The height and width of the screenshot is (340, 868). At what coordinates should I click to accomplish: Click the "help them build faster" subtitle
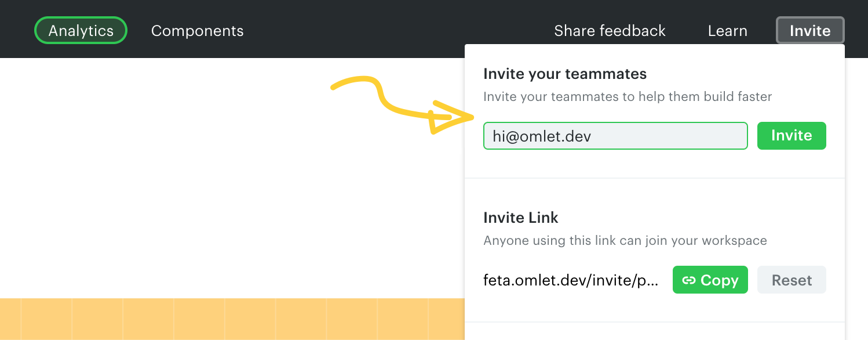coord(627,96)
